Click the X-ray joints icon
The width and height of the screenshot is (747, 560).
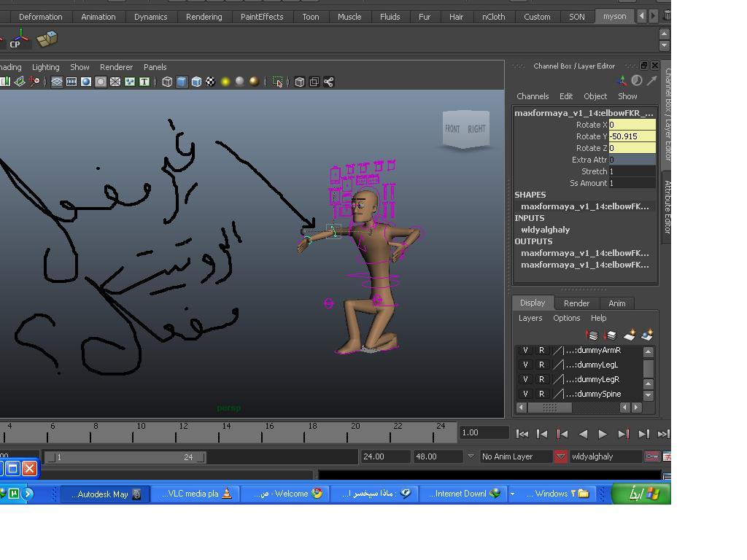pos(329,82)
